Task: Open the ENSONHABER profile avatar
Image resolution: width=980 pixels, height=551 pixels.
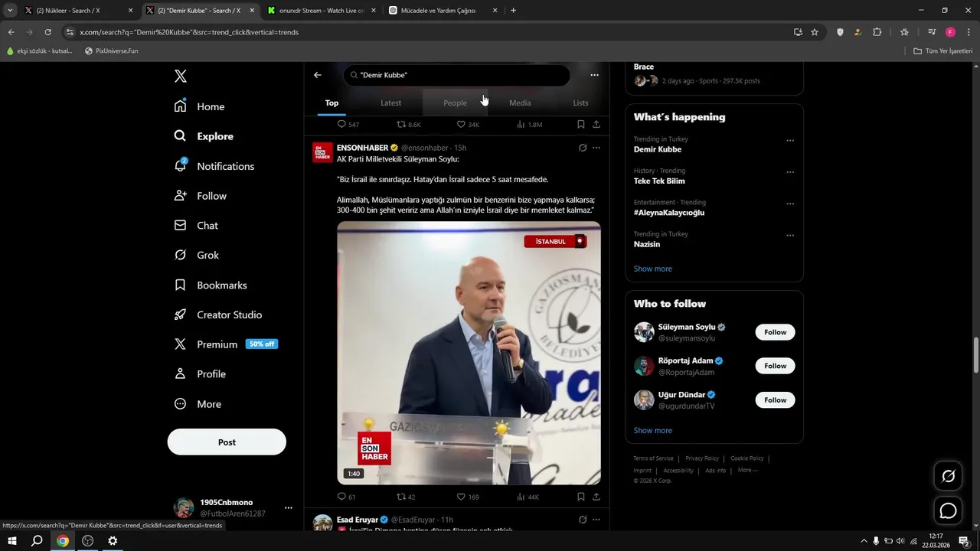Action: coord(322,152)
